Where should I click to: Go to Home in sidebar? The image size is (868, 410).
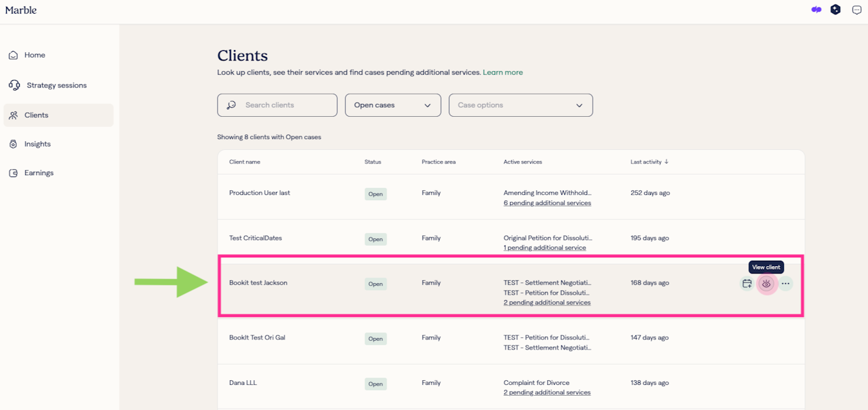35,55
